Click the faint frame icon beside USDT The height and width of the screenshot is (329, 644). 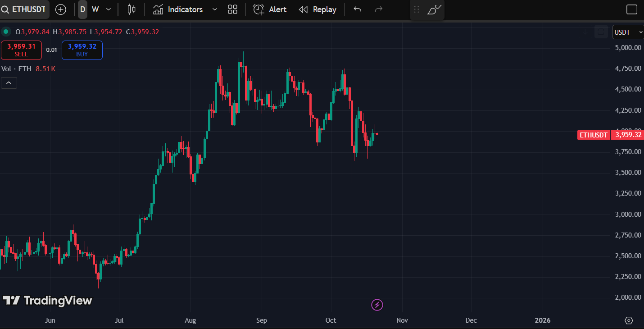[601, 32]
